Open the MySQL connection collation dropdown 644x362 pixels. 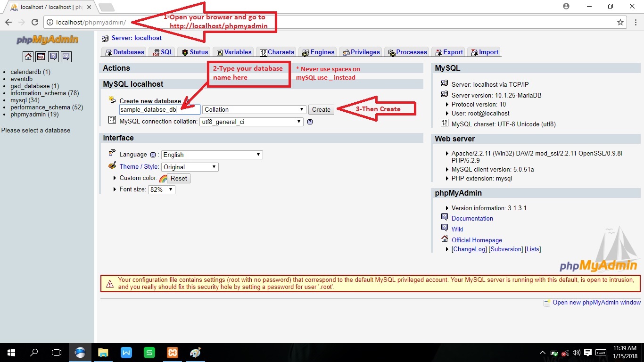point(251,122)
